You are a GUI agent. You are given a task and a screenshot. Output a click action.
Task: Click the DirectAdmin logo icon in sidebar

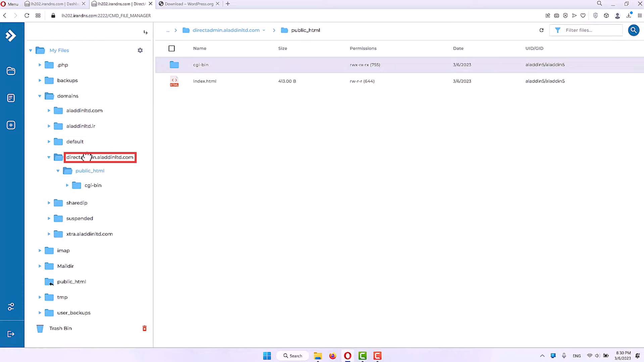(x=11, y=36)
